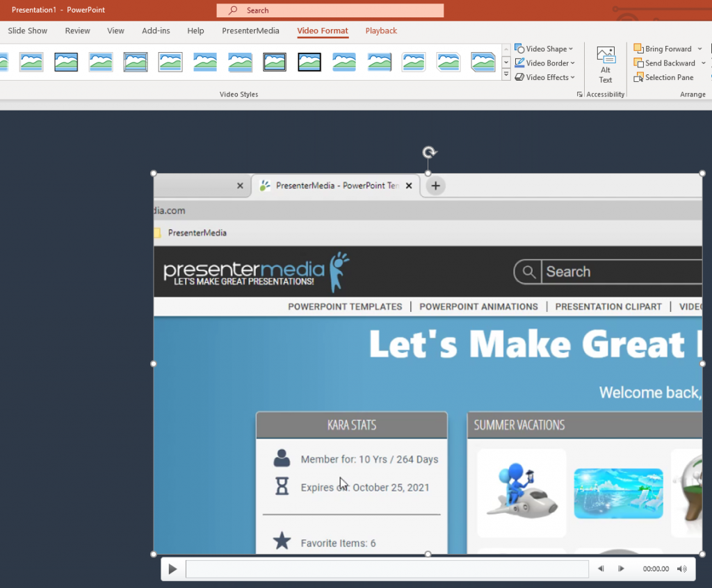Click Send Backward in Arrange group
This screenshot has width=712, height=588.
(x=665, y=63)
